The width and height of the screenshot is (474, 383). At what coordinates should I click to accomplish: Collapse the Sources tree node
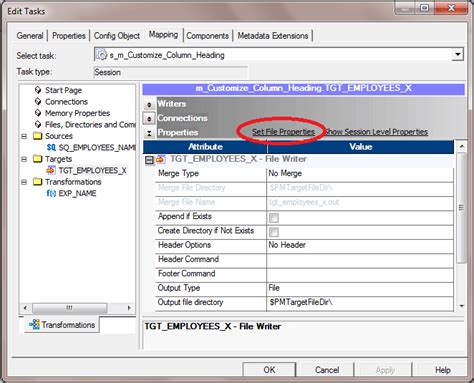coord(24,136)
